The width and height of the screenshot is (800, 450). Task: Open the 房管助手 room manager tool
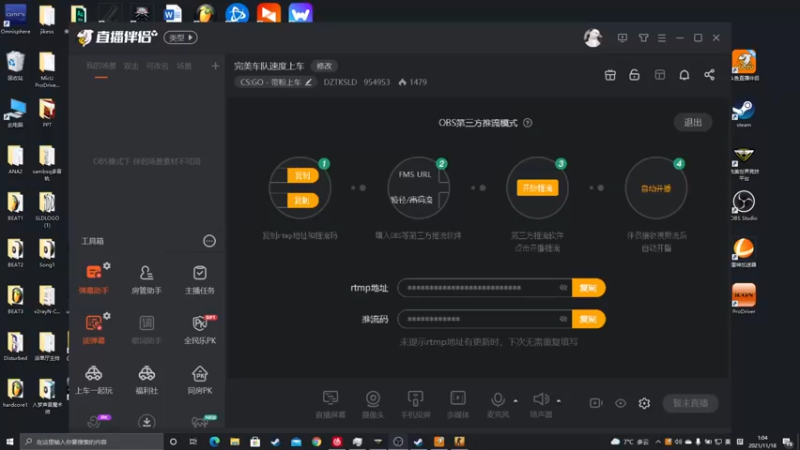(146, 279)
